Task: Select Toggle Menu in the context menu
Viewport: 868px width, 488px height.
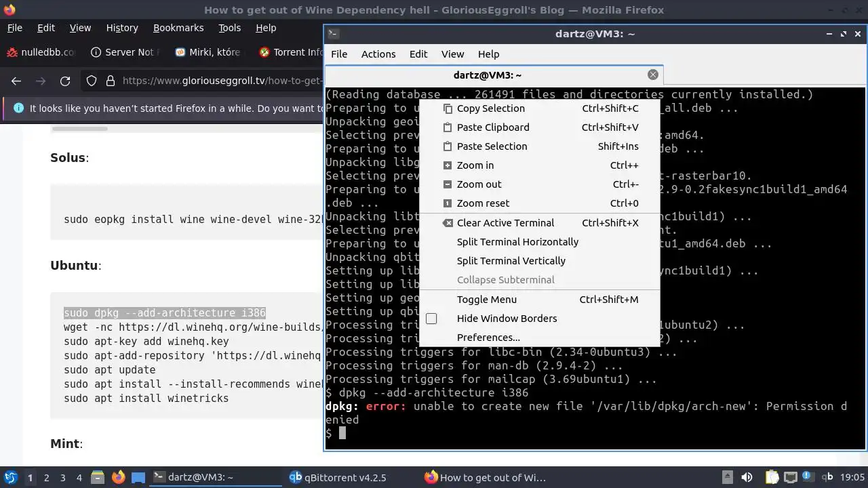Action: click(x=540, y=300)
